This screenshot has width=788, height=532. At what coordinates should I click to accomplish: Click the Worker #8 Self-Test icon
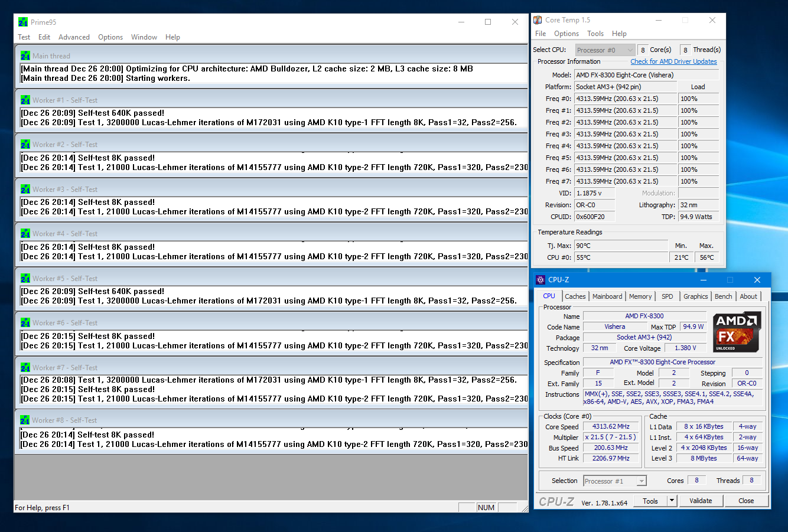pos(25,420)
